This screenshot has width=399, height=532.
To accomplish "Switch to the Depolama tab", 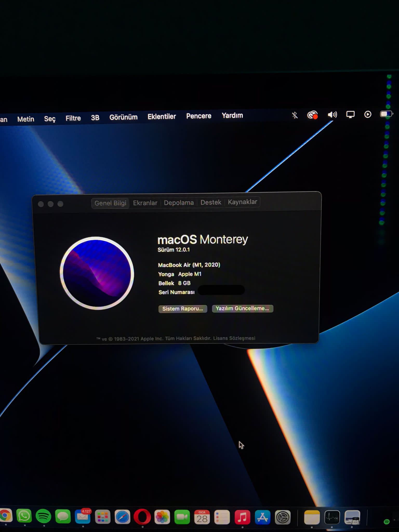I will point(179,203).
